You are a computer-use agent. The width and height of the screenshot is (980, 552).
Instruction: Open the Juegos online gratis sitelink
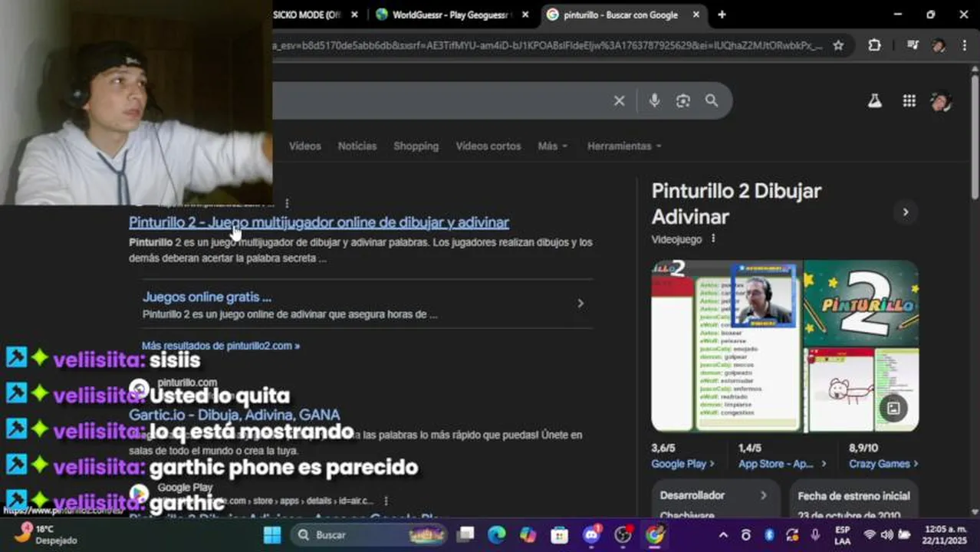click(x=207, y=297)
